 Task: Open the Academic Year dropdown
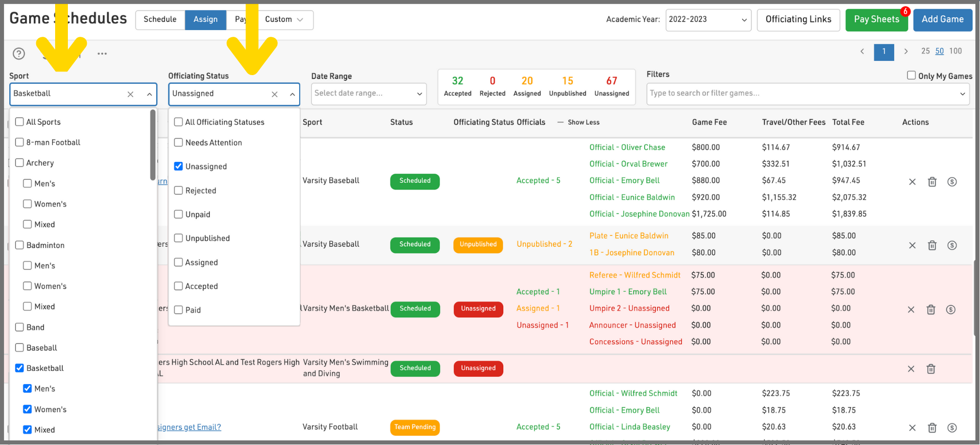point(708,20)
